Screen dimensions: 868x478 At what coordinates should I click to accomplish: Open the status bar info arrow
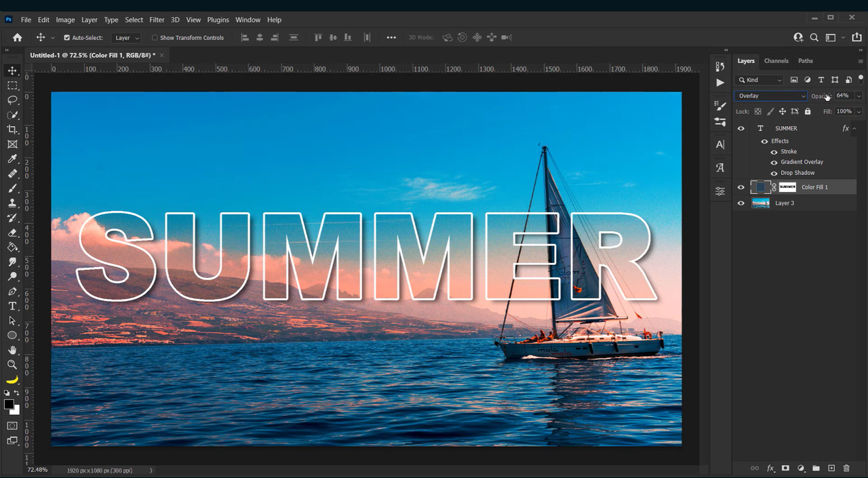(151, 470)
